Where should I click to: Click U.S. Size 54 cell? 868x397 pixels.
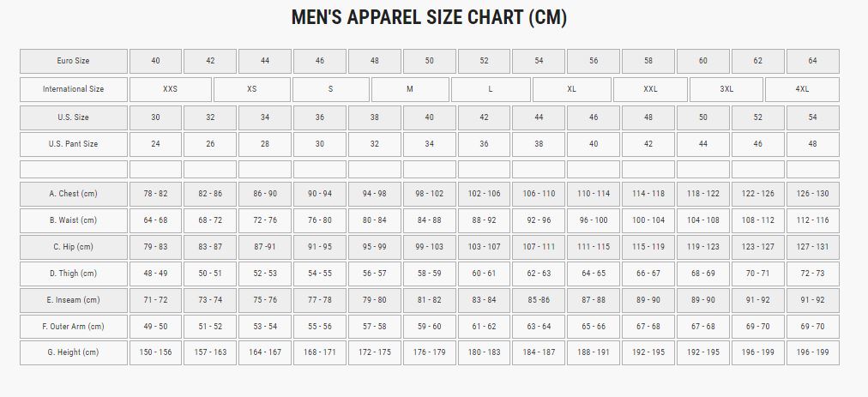coord(812,117)
